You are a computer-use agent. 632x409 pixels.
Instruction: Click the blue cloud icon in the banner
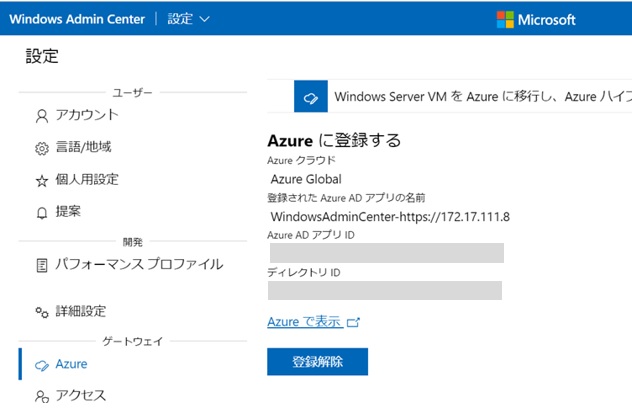(310, 98)
